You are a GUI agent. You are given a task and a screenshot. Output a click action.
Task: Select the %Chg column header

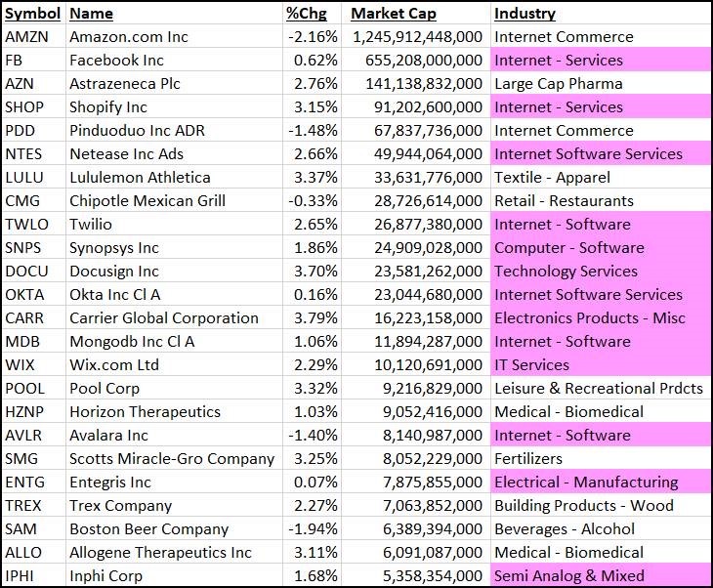(307, 14)
